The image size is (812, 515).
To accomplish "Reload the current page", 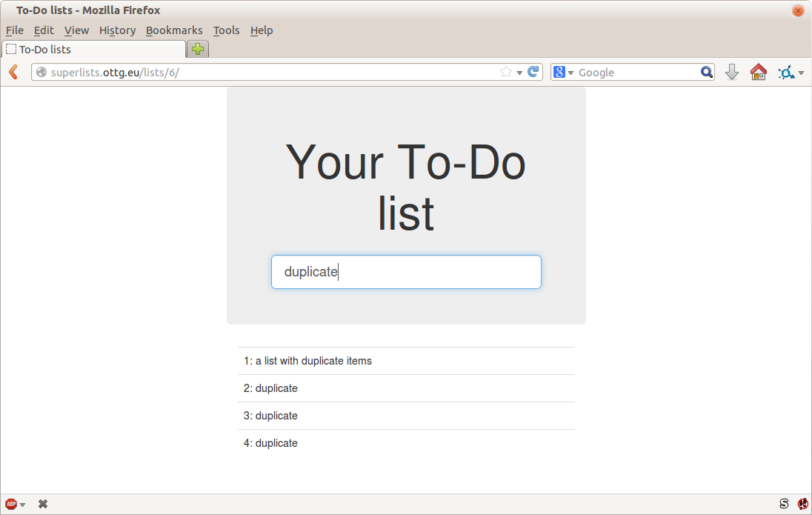I will point(533,72).
